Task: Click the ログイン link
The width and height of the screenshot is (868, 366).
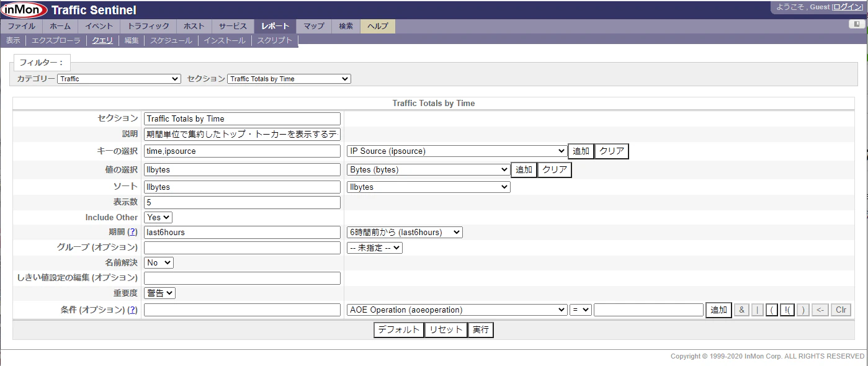Action: tap(849, 7)
